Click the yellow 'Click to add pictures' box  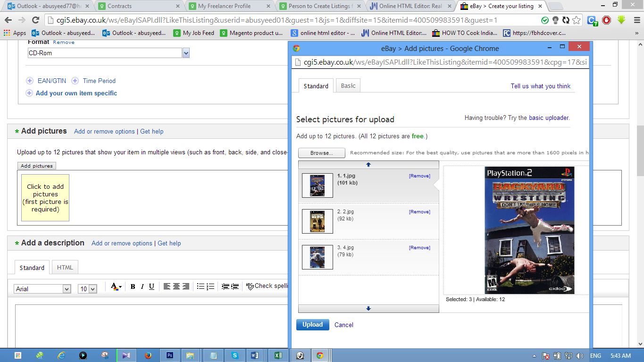[x=45, y=198]
